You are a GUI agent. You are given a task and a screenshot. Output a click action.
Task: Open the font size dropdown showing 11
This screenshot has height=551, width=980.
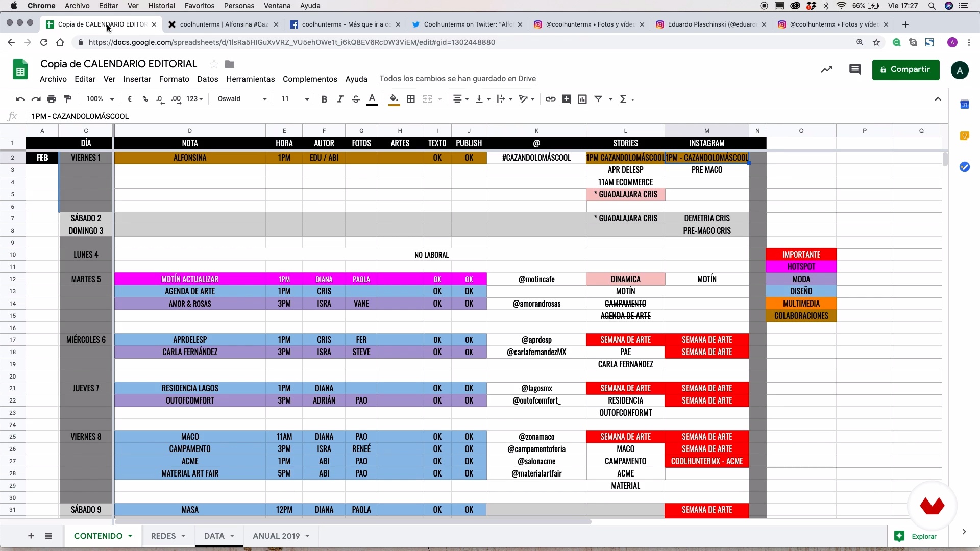295,99
